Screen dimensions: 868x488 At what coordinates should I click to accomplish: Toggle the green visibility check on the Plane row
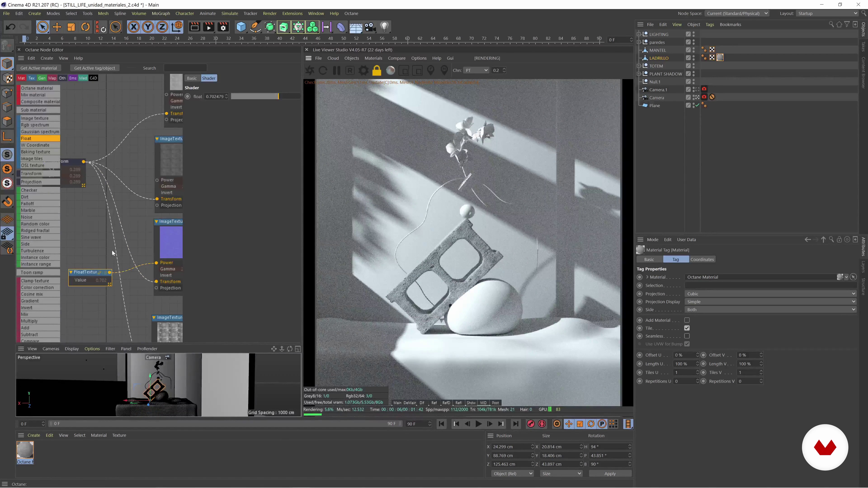pyautogui.click(x=697, y=106)
